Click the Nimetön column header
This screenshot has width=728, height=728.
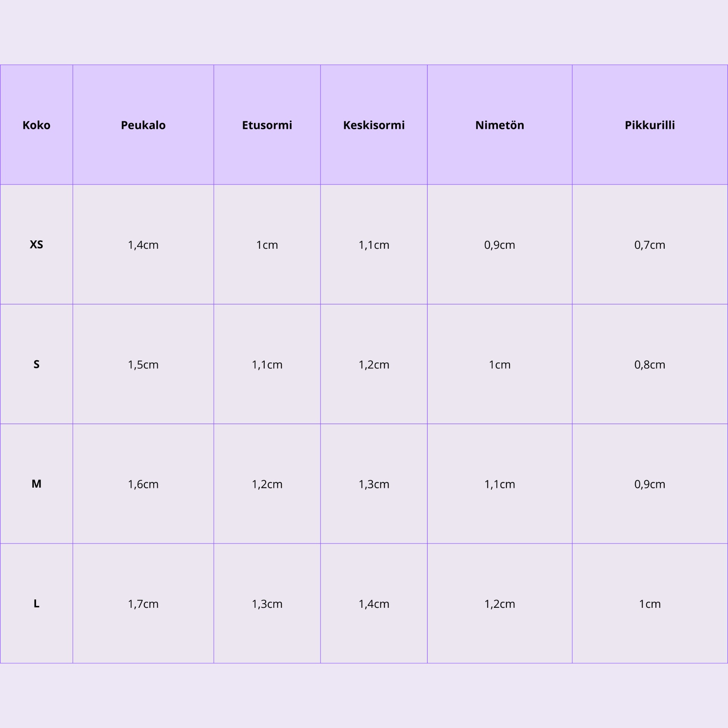click(500, 125)
